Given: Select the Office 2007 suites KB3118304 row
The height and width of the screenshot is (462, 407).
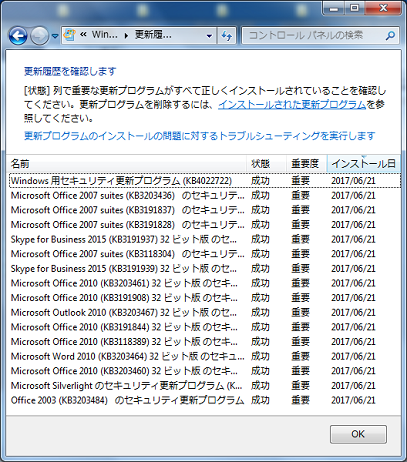Looking at the screenshot, I should (205, 254).
